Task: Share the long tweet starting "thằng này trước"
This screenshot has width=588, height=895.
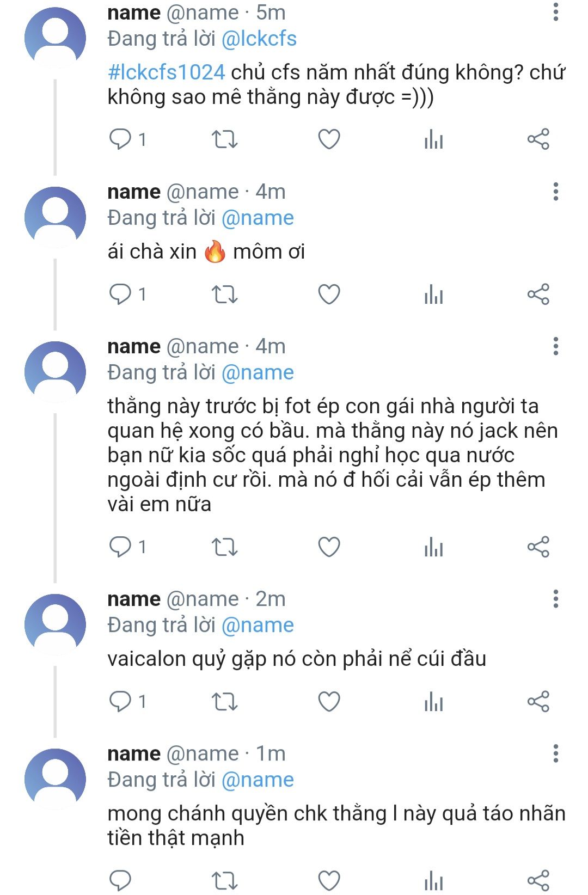Action: [x=538, y=547]
